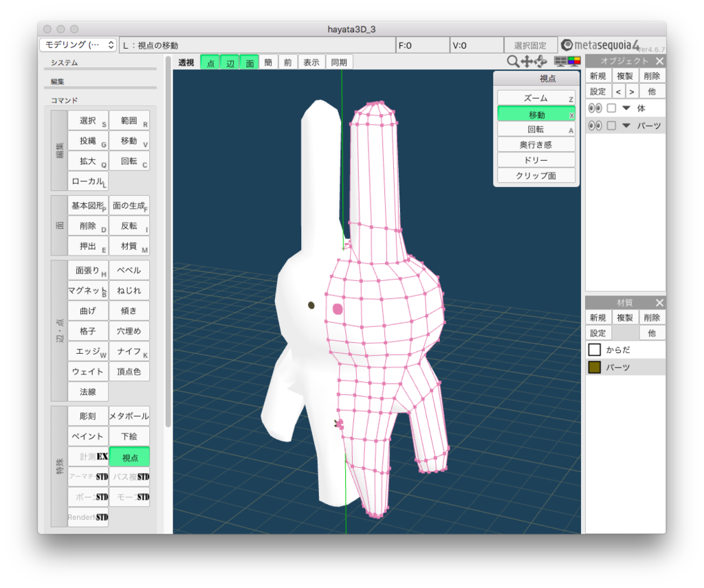The image size is (704, 588).
Task: Select the 反転 flip tool
Action: [129, 226]
